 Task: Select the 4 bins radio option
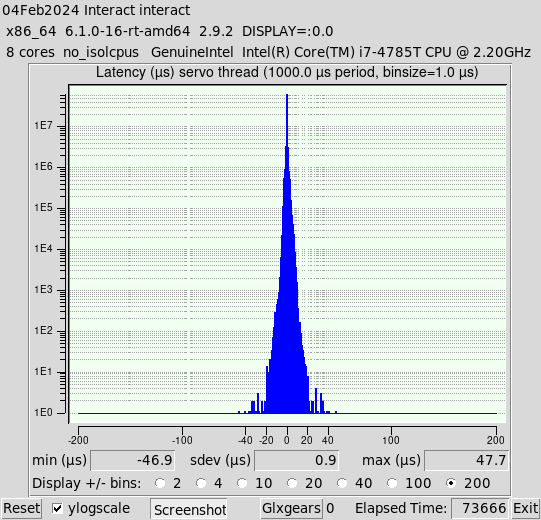coord(201,483)
